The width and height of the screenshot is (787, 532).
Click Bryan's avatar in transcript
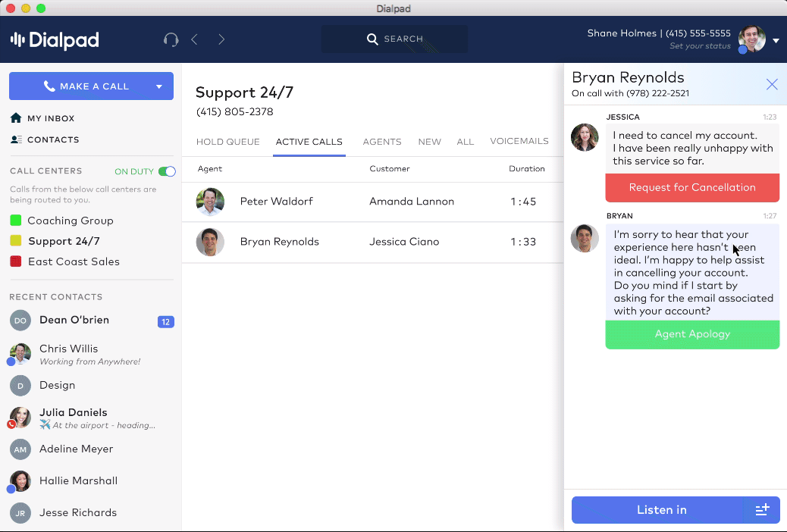point(585,238)
